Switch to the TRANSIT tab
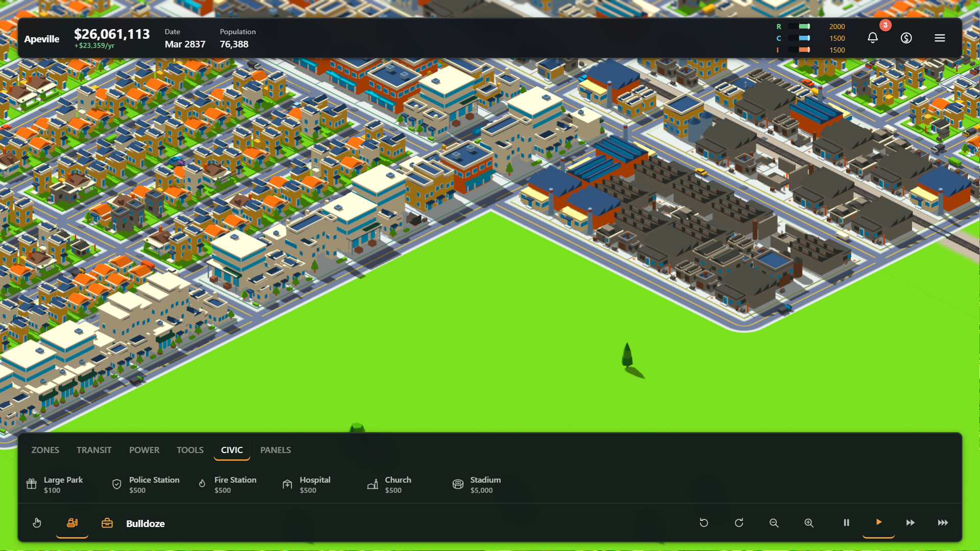This screenshot has height=551, width=980. 94,450
